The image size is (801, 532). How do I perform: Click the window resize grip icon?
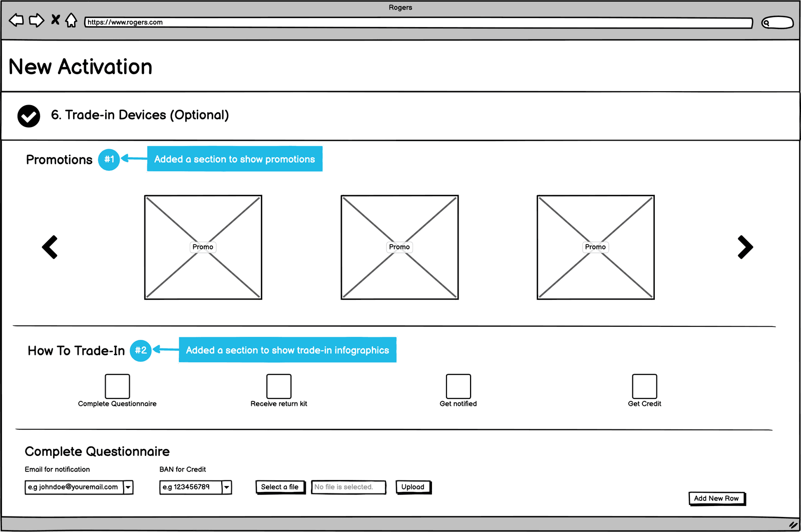click(793, 525)
